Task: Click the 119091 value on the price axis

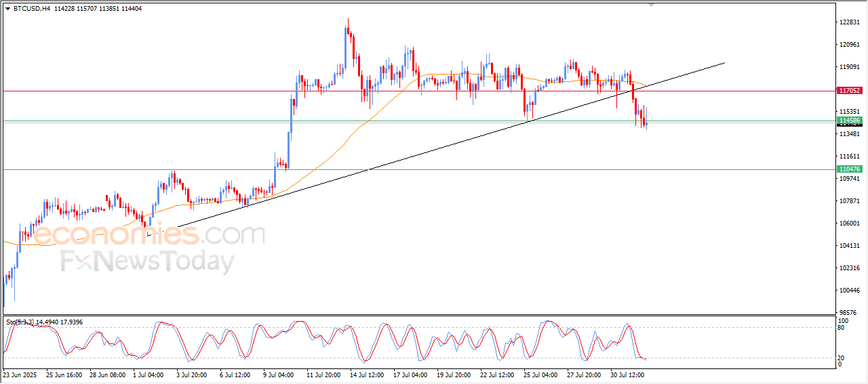Action: [x=850, y=67]
